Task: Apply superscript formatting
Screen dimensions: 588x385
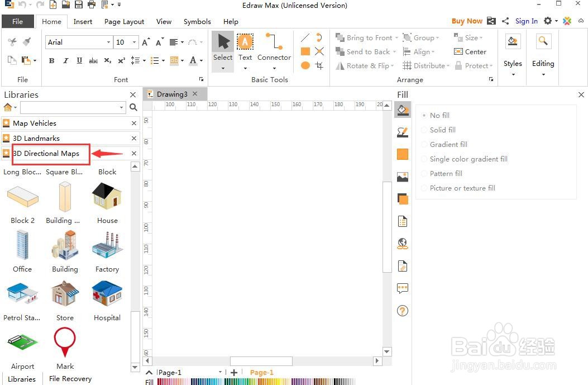Action: click(122, 60)
